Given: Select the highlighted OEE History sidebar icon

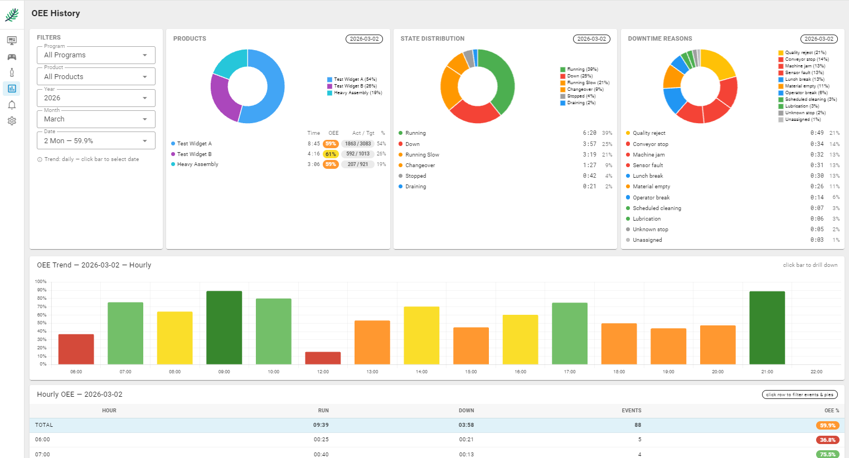Looking at the screenshot, I should (x=12, y=89).
